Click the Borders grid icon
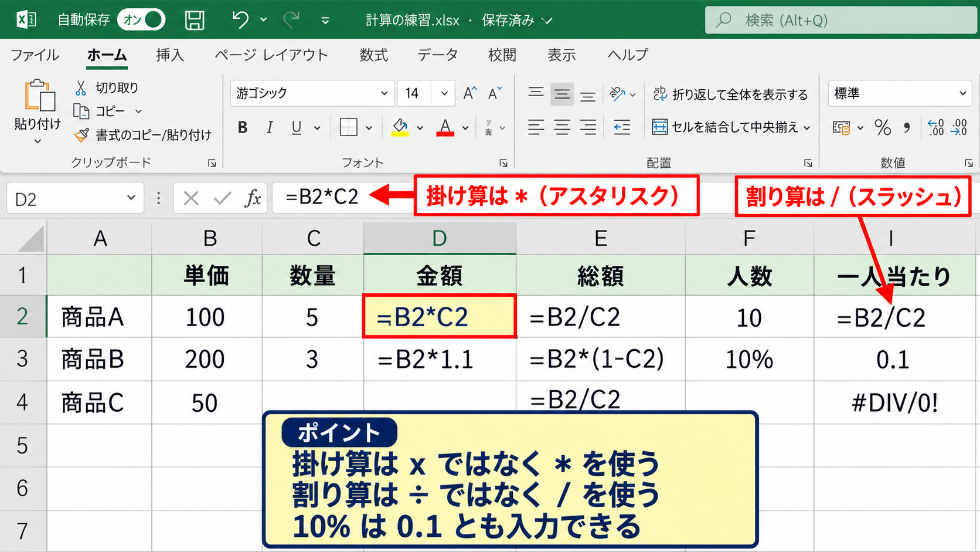Image resolution: width=980 pixels, height=552 pixels. click(x=349, y=127)
